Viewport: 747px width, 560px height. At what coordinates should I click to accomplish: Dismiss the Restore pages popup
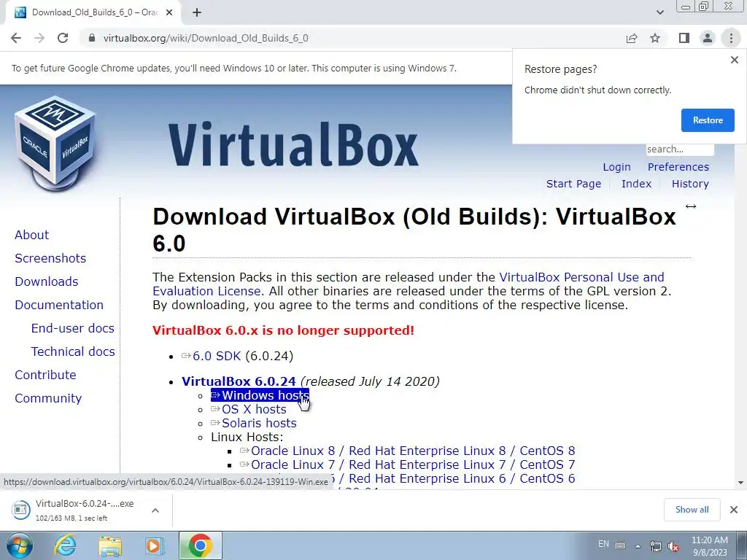pyautogui.click(x=734, y=60)
